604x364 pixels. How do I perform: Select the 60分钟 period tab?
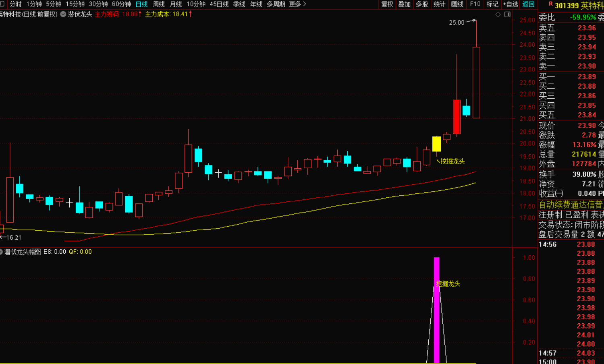(121, 4)
